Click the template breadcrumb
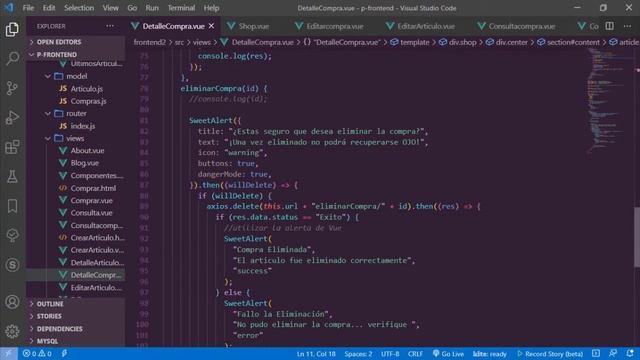This screenshot has width=640, height=360. pos(410,42)
